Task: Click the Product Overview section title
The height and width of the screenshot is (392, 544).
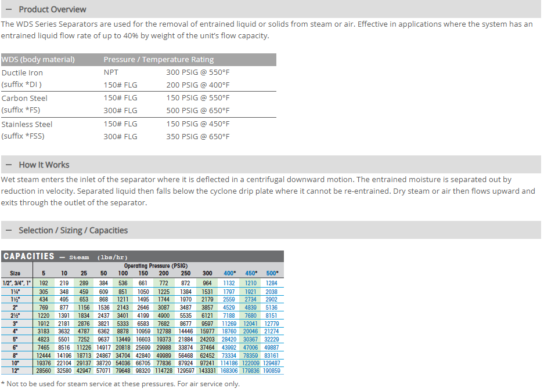Action: [x=52, y=9]
